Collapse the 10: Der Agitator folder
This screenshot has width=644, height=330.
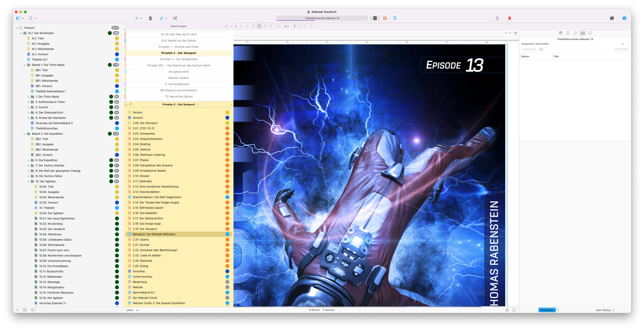pyautogui.click(x=28, y=182)
